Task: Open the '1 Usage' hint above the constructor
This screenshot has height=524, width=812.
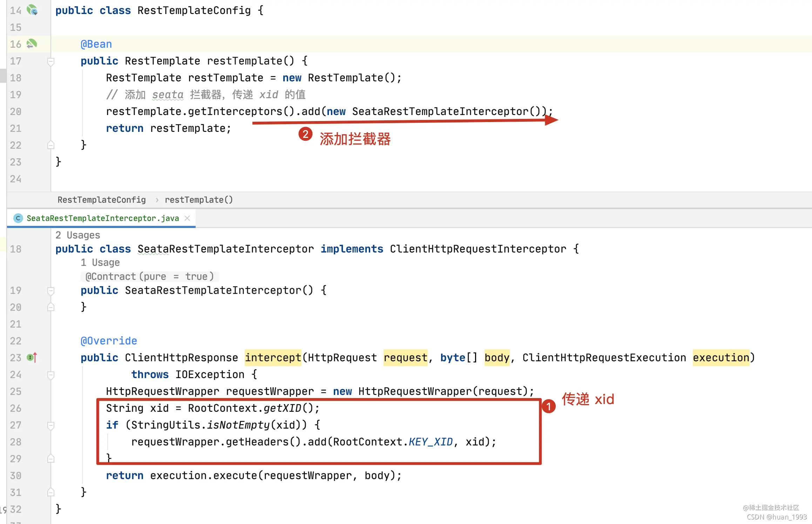Action: [x=100, y=262]
